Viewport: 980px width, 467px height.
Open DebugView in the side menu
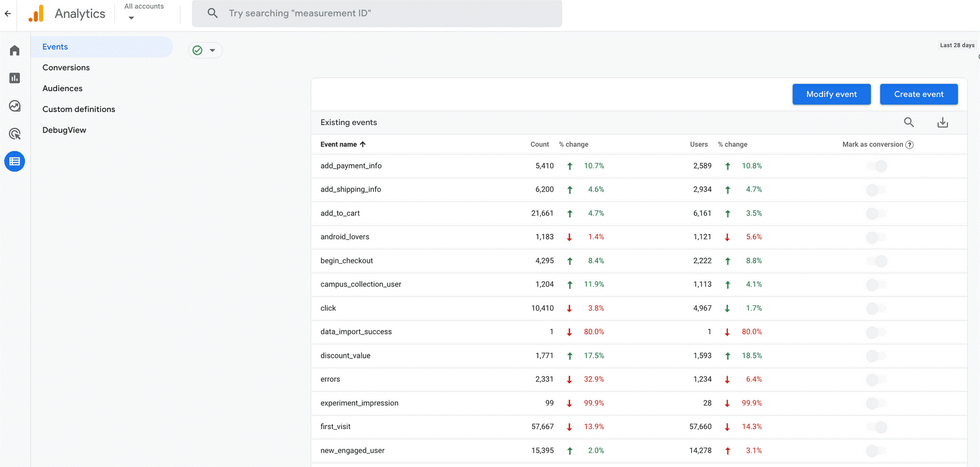[64, 130]
